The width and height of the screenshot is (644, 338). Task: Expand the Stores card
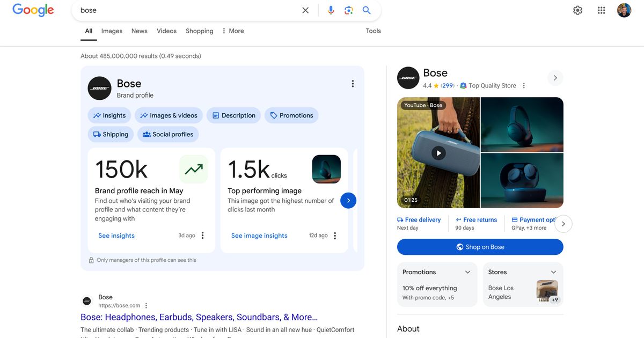[553, 272]
